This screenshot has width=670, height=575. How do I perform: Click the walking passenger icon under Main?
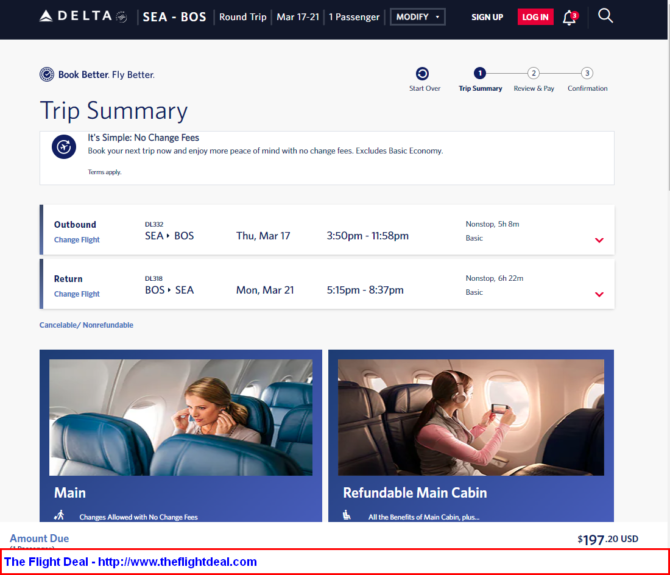pos(59,515)
